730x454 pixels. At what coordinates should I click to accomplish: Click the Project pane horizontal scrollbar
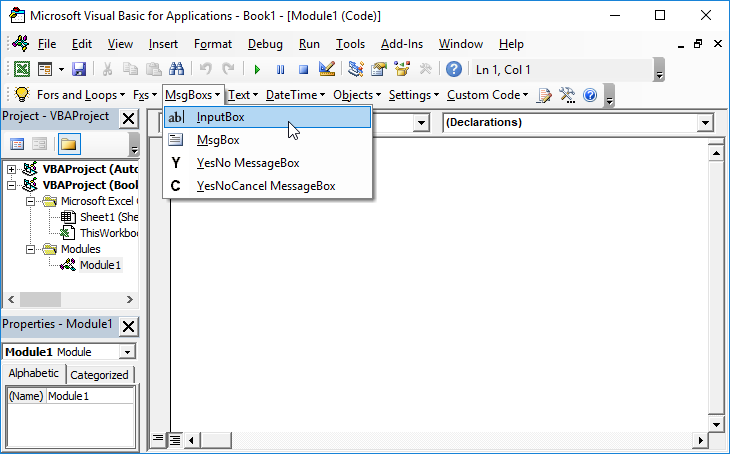pos(69,300)
